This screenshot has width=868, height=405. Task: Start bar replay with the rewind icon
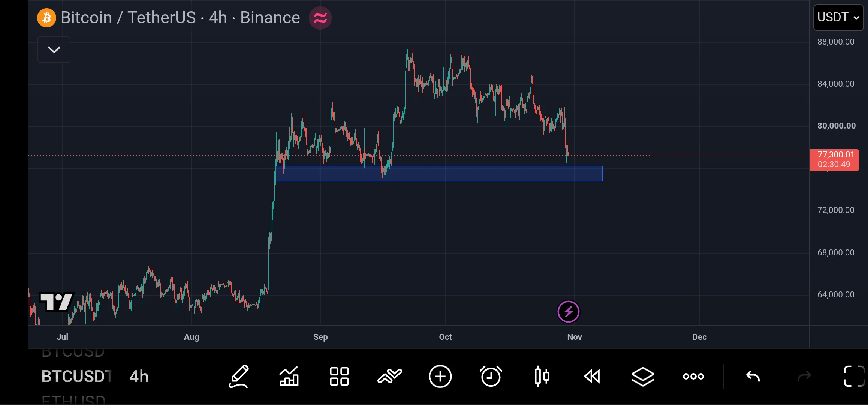592,376
